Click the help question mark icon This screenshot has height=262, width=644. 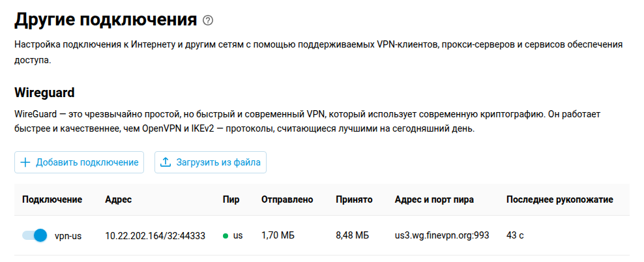208,21
